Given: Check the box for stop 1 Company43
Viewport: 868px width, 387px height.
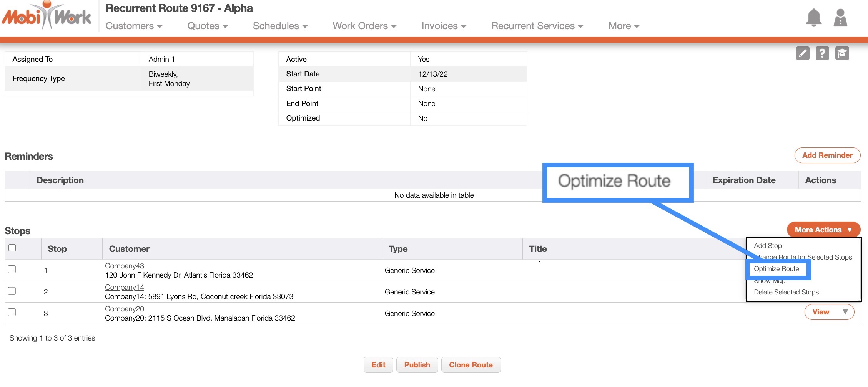Looking at the screenshot, I should [x=12, y=270].
